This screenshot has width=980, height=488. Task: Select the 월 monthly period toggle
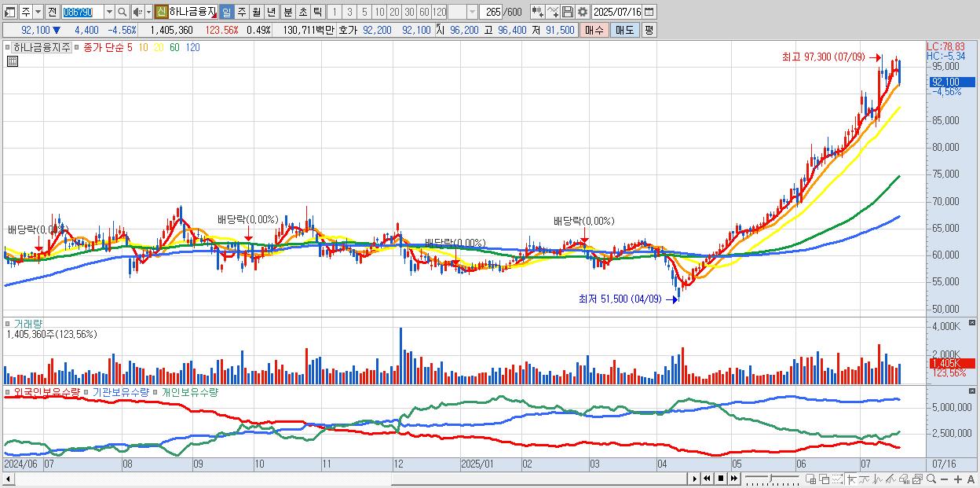coord(256,12)
